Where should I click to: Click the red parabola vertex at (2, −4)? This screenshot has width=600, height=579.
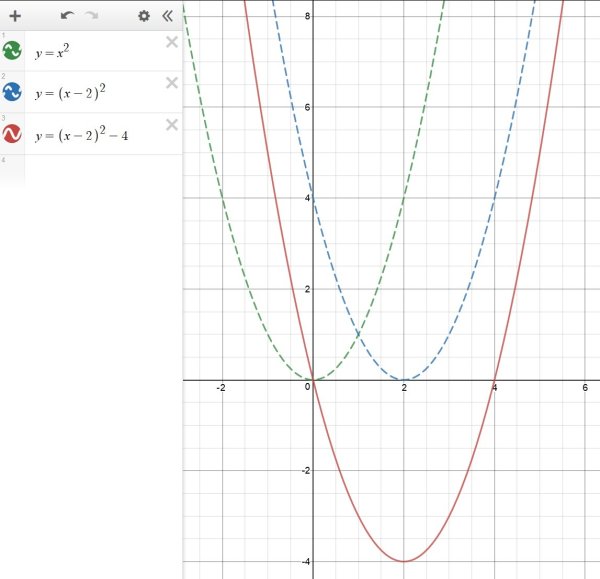pos(404,561)
